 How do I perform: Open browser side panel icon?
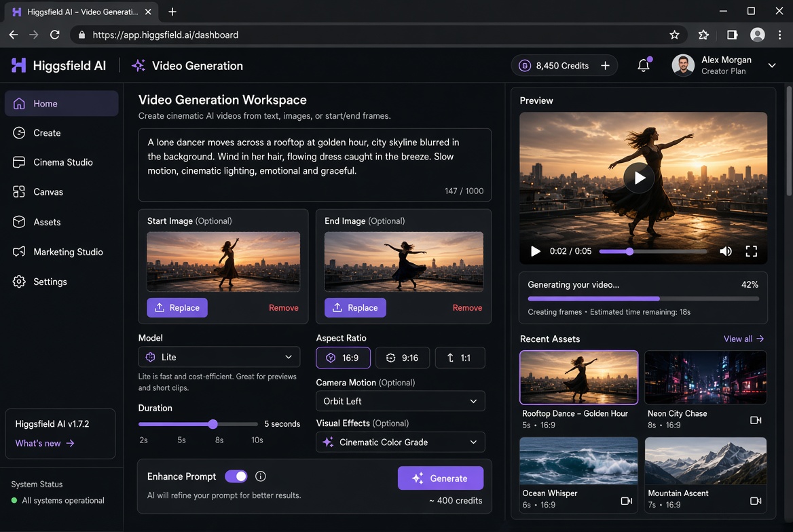tap(731, 35)
